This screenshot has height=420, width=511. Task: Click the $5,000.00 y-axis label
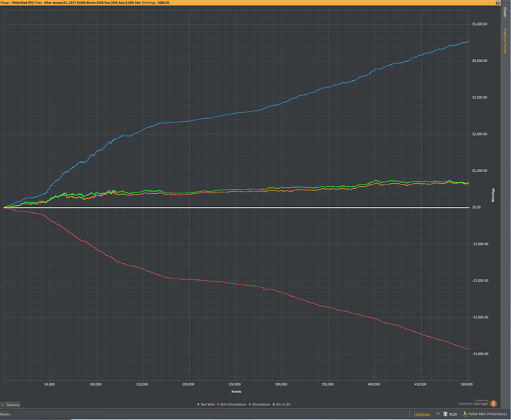pos(480,24)
